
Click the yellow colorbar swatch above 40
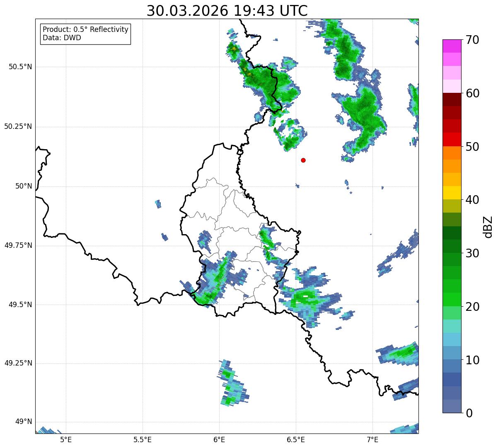pos(452,193)
